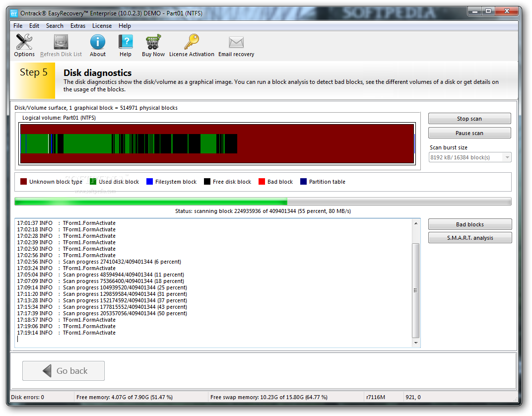
Task: Pause the scan
Action: pos(469,133)
